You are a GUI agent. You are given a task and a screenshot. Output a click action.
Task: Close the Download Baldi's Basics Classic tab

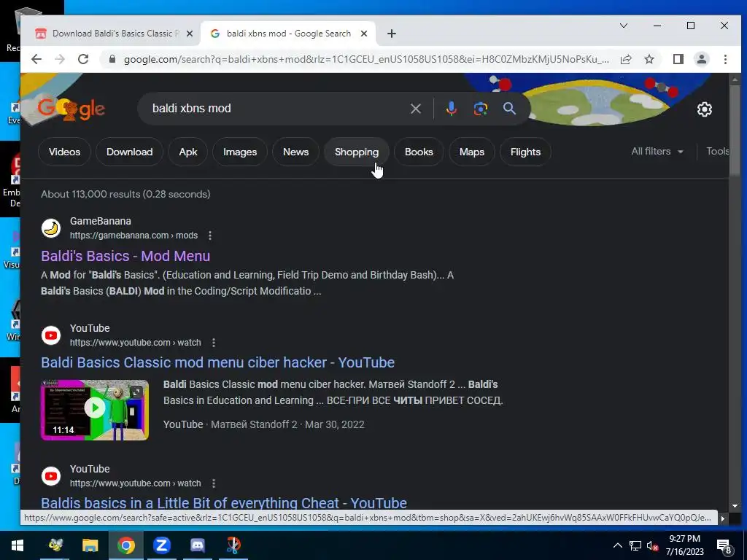[189, 34]
